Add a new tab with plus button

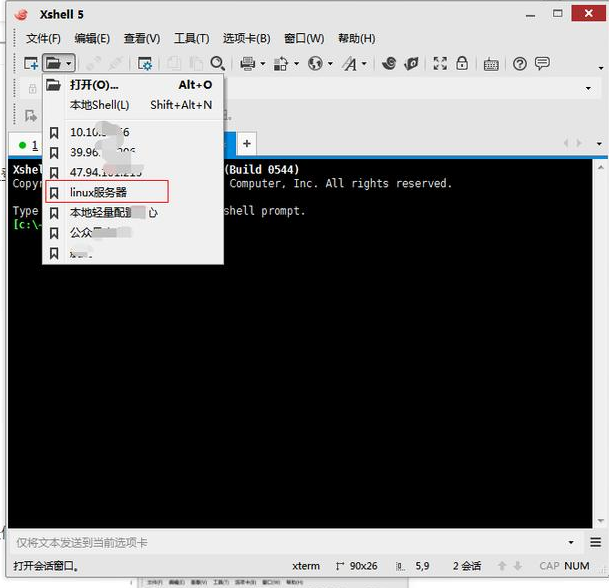tap(246, 144)
